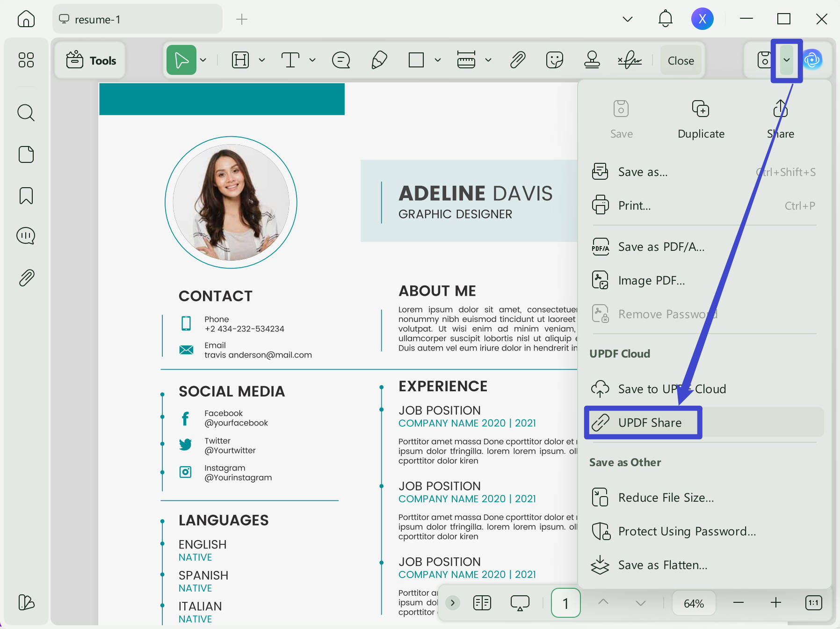The image size is (840, 629).
Task: Zoom in with the plus button
Action: tap(775, 603)
